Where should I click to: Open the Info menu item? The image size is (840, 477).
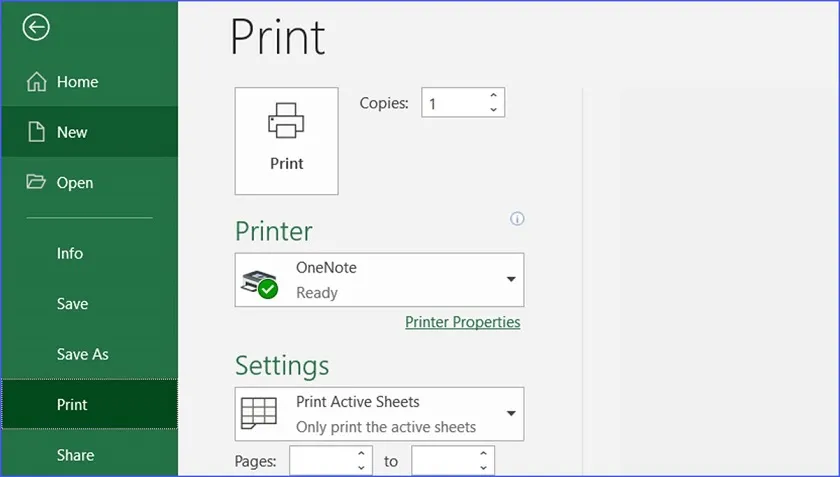[x=70, y=253]
